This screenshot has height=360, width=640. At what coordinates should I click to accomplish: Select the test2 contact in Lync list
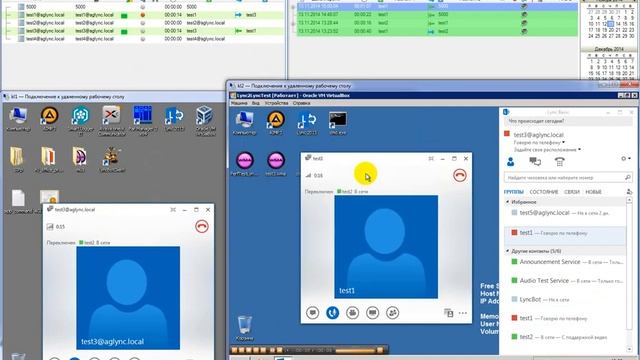coord(565,337)
